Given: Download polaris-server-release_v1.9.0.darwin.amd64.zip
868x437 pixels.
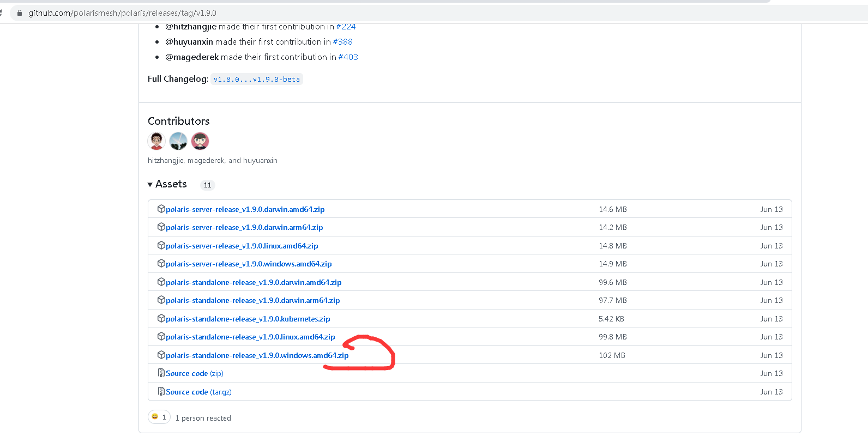Looking at the screenshot, I should [x=245, y=209].
